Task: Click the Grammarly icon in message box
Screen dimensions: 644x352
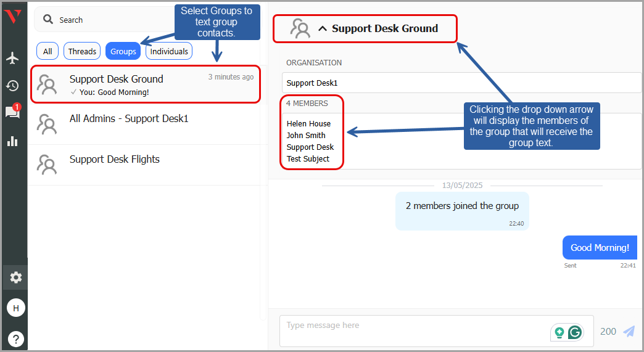Action: coord(575,332)
